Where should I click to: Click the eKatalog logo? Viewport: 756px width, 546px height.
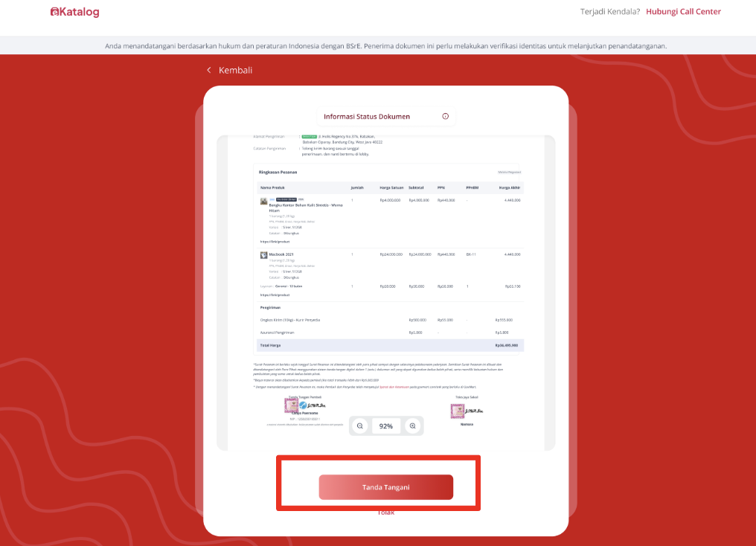pyautogui.click(x=74, y=12)
